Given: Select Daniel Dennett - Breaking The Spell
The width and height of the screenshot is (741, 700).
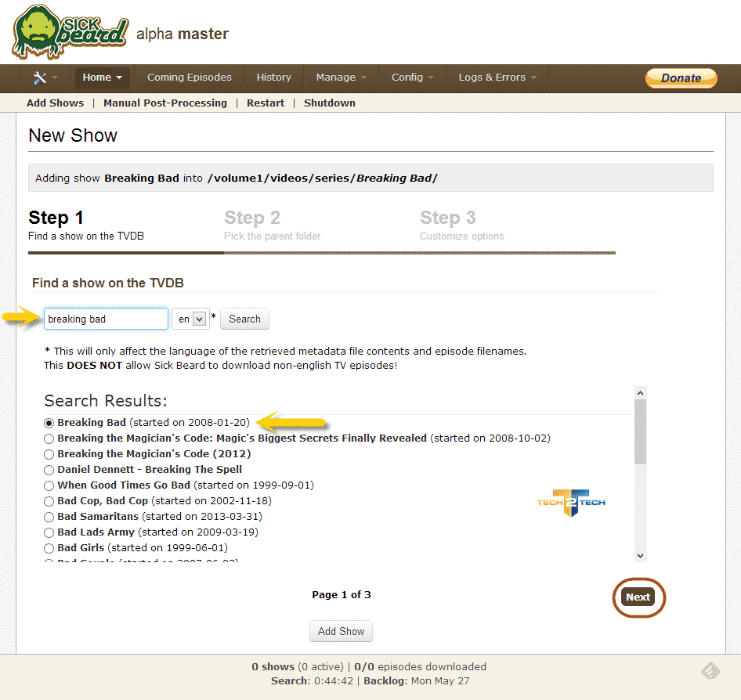Looking at the screenshot, I should [49, 470].
